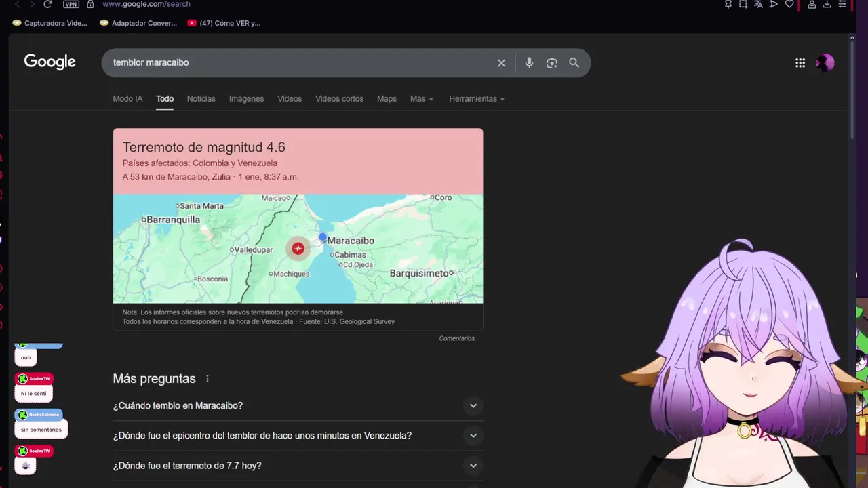
Task: Switch to the Modo IA tab
Action: pos(127,99)
